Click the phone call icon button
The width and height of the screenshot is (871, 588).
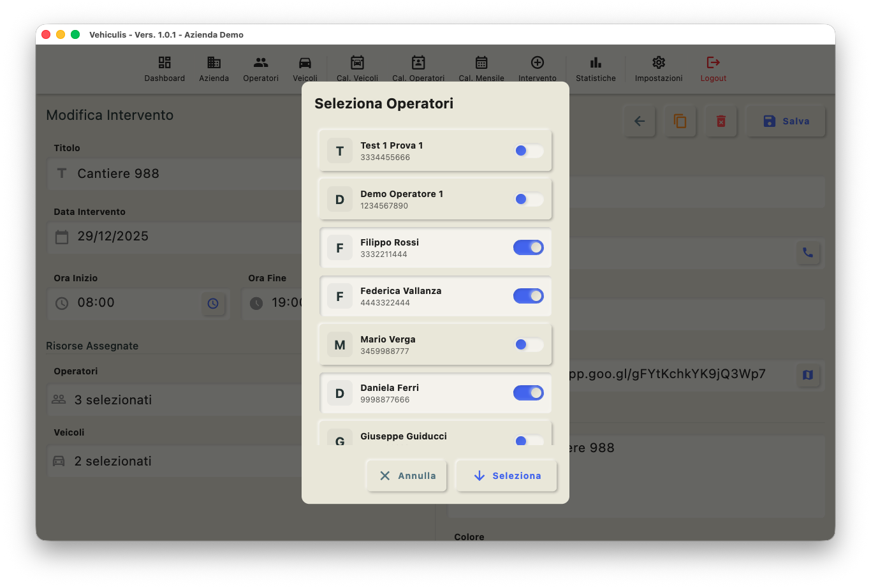(807, 253)
